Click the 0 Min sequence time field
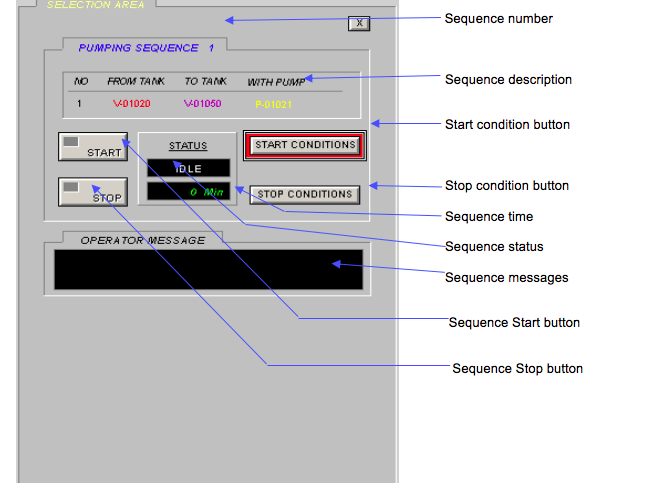665x483 pixels. point(188,190)
